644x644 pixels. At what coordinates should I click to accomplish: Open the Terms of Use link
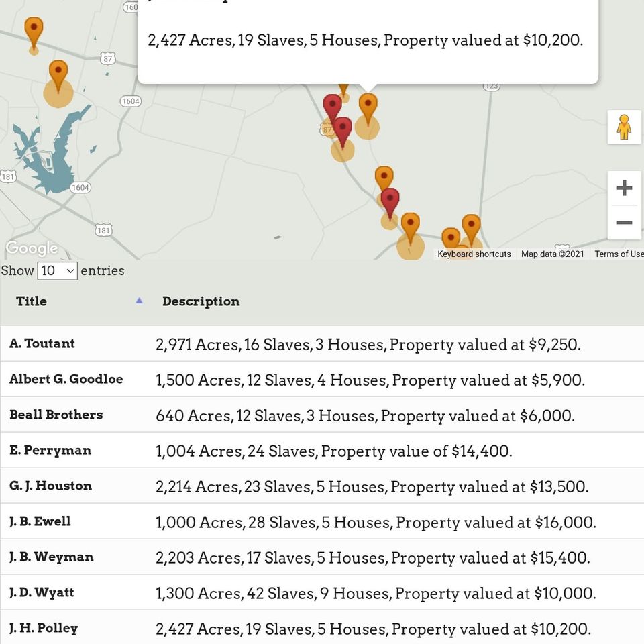(619, 254)
